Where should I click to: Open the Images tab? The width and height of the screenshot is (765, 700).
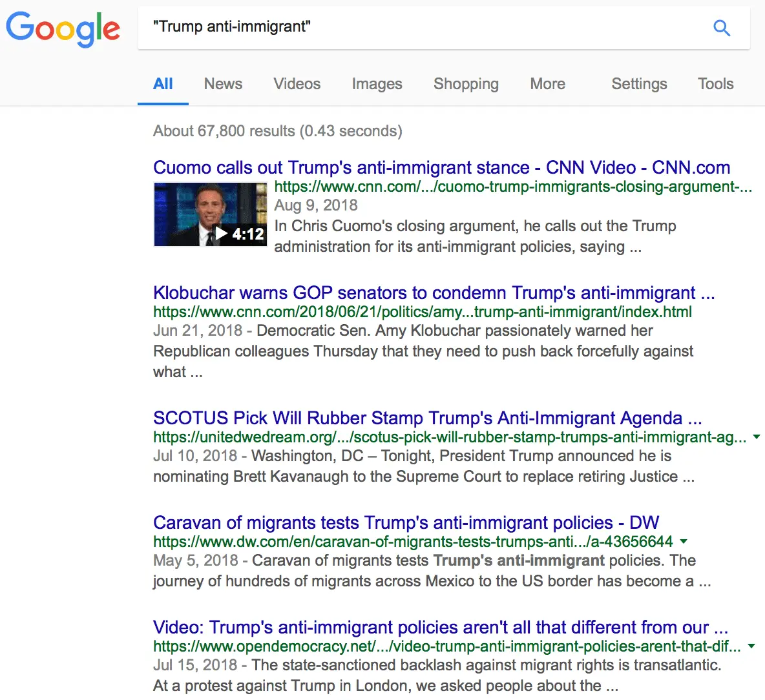pyautogui.click(x=377, y=84)
